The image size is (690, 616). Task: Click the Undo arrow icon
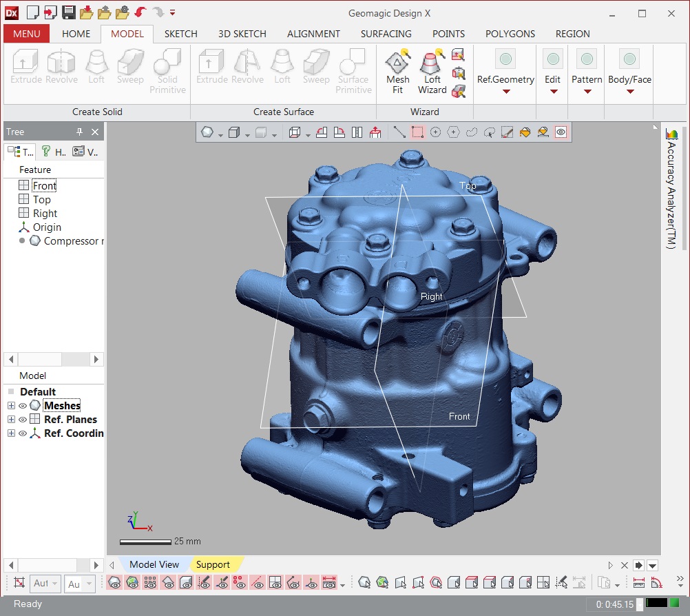[x=140, y=12]
